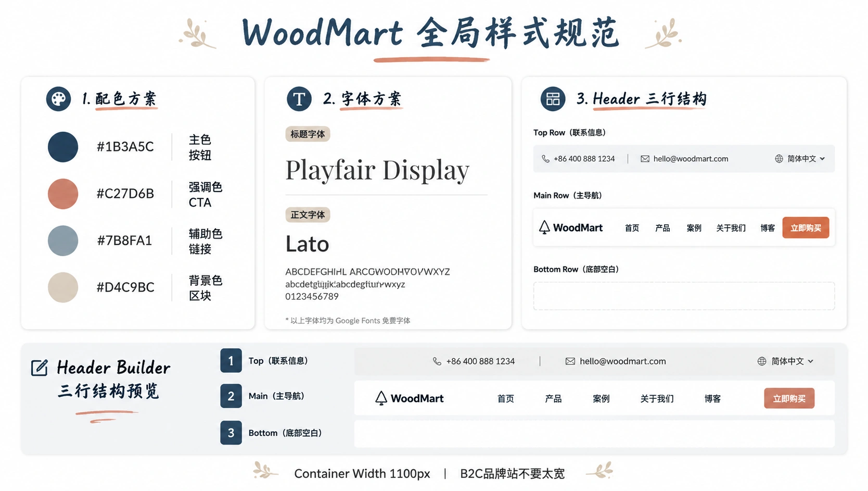This screenshot has width=868, height=491.
Task: Open 案例 in the bottom preview navigation
Action: coord(601,399)
